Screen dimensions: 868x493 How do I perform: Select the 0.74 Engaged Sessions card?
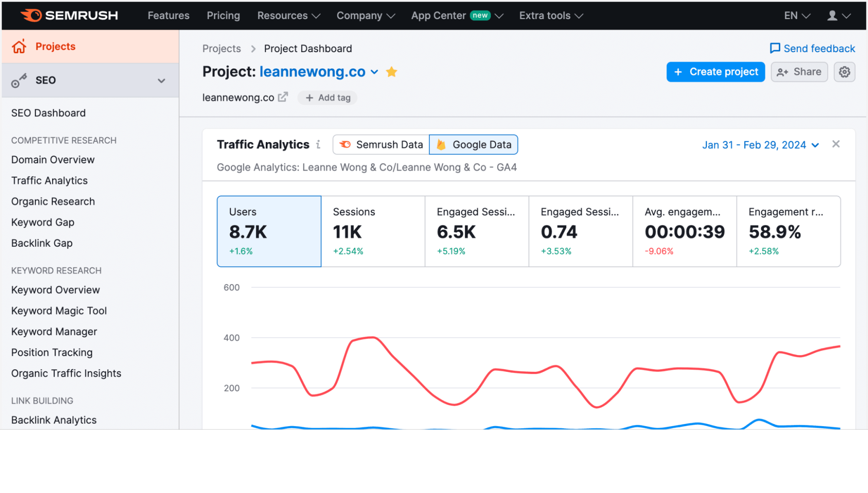tap(581, 232)
